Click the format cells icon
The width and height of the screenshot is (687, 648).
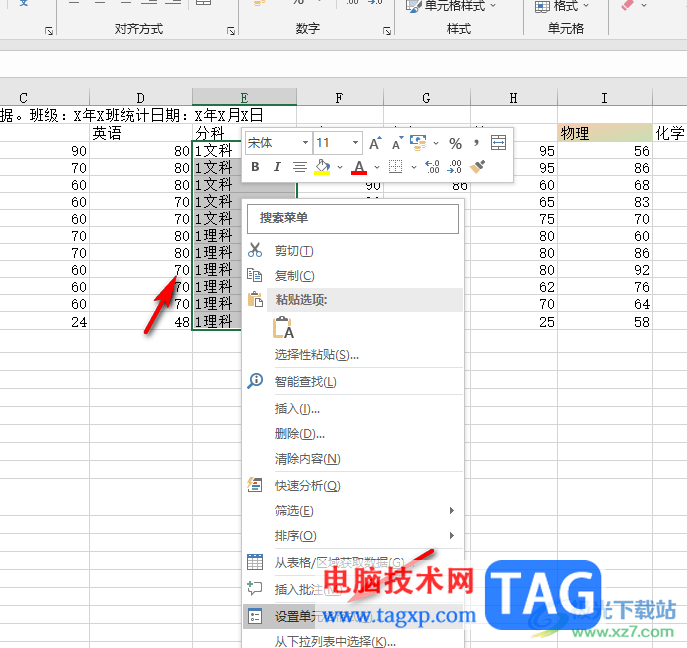click(255, 616)
